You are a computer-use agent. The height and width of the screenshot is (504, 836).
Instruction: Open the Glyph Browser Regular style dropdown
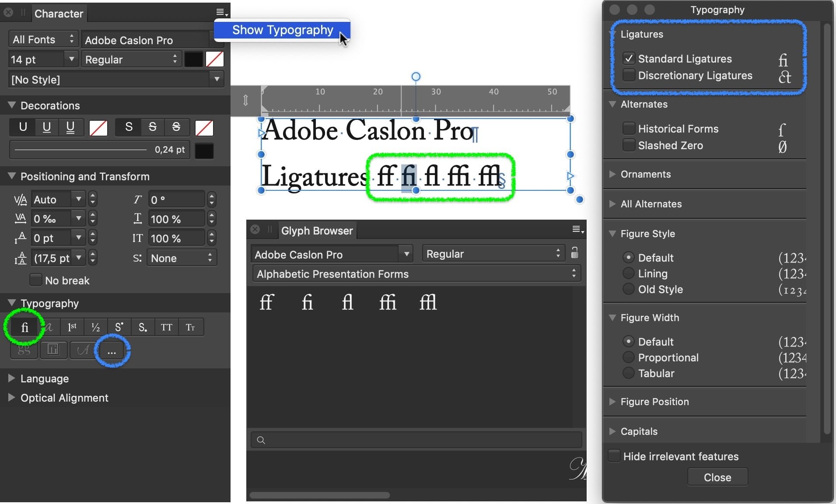(493, 254)
